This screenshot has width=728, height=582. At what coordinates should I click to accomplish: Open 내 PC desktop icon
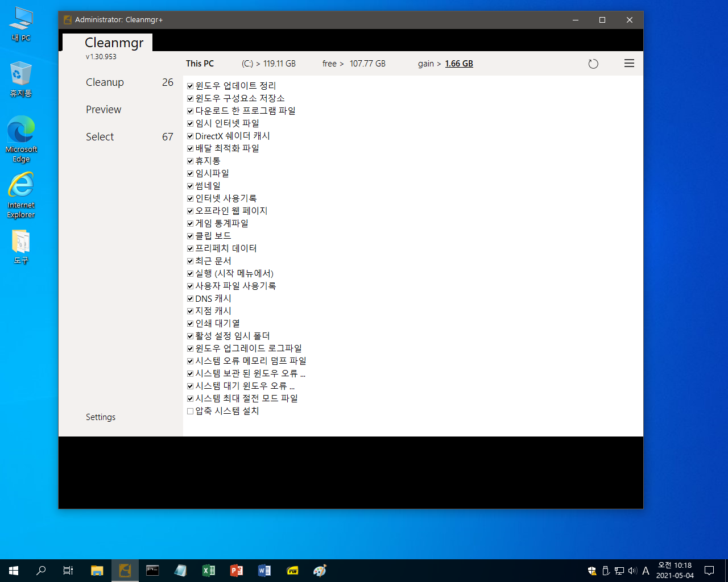[x=21, y=25]
